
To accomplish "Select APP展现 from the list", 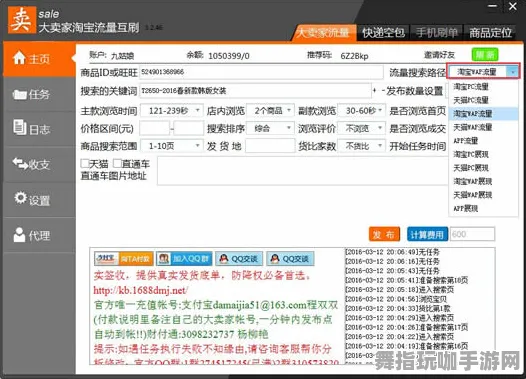I will tap(483, 209).
